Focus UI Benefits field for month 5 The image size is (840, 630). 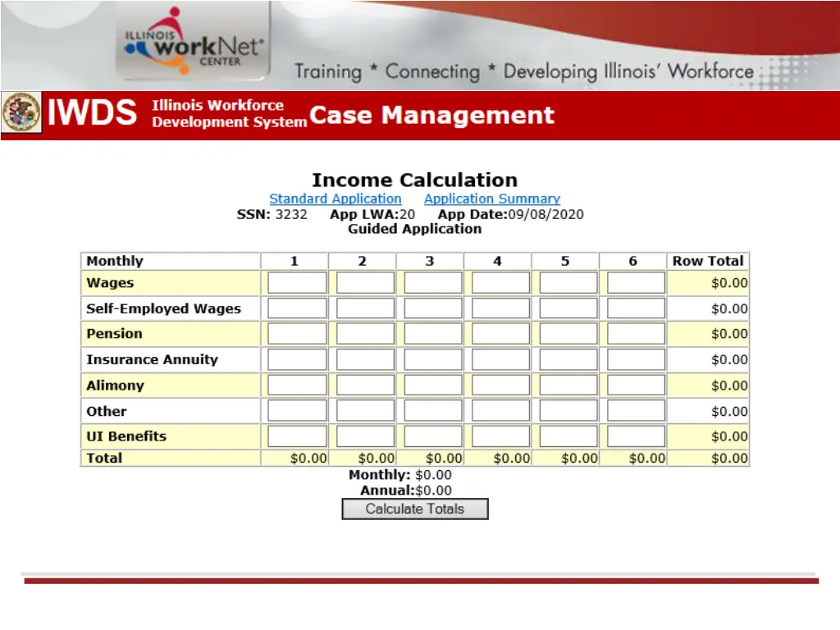point(568,436)
